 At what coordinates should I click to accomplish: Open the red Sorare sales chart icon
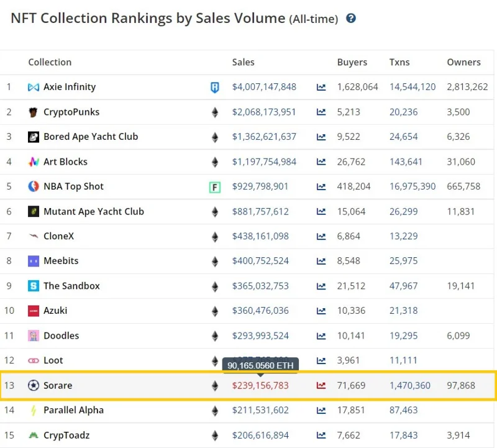click(321, 385)
